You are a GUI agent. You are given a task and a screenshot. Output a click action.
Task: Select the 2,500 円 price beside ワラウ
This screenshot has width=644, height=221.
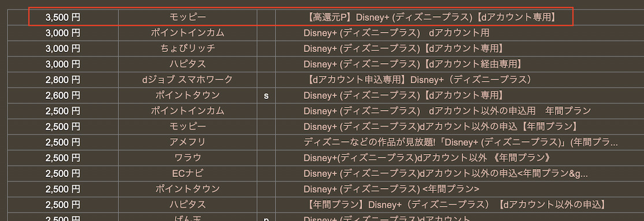coord(63,158)
